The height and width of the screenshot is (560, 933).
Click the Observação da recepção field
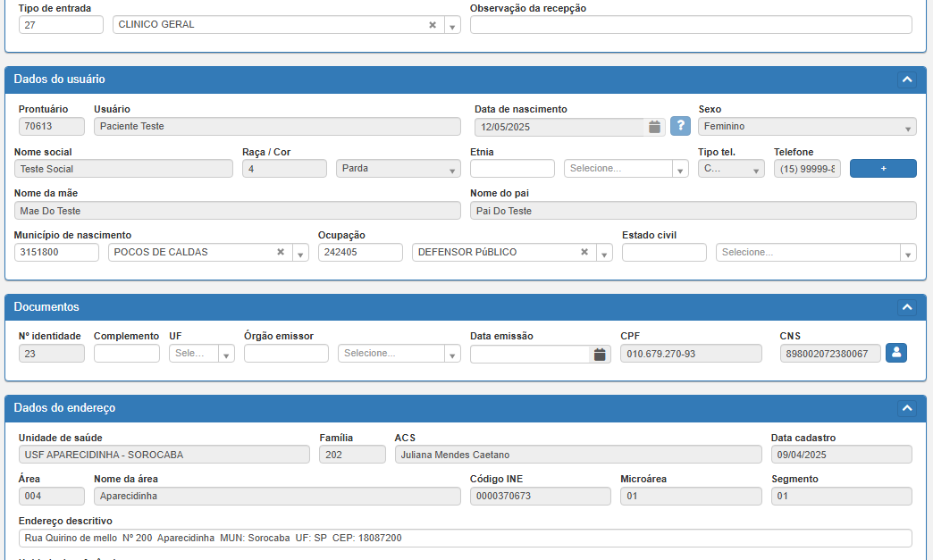tap(691, 25)
